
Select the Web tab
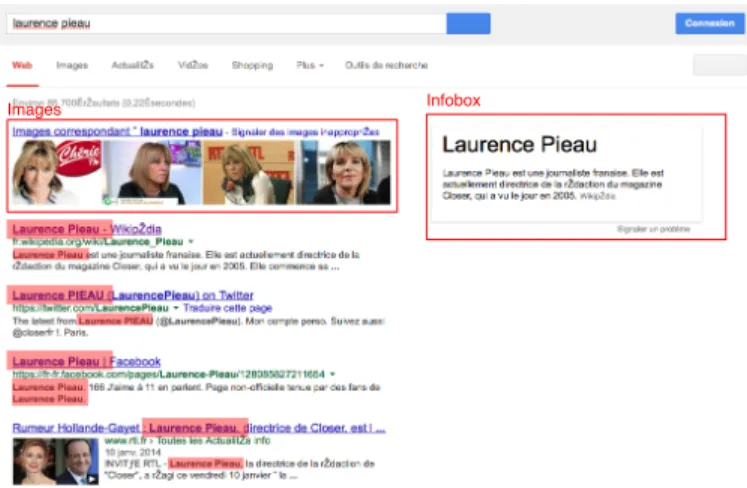tap(22, 65)
